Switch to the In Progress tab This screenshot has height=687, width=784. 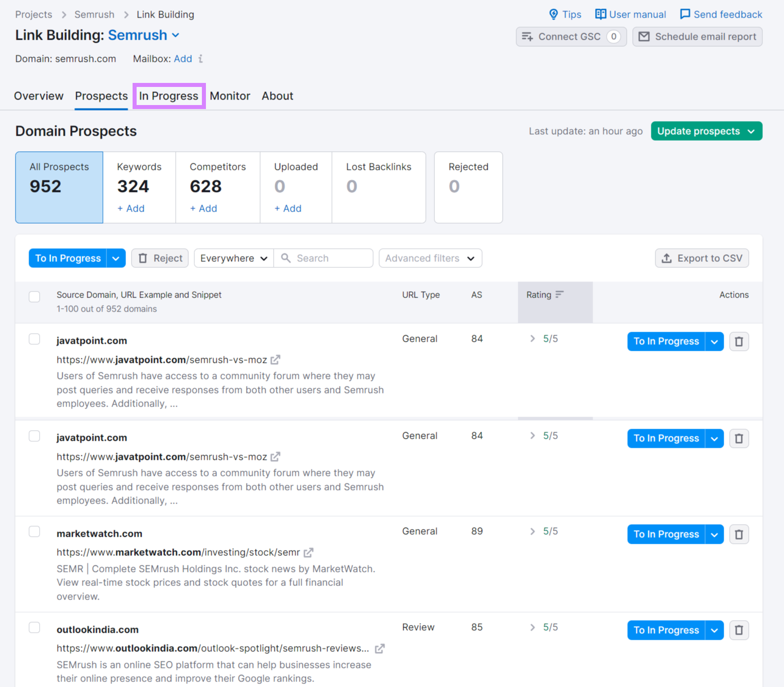coord(169,95)
